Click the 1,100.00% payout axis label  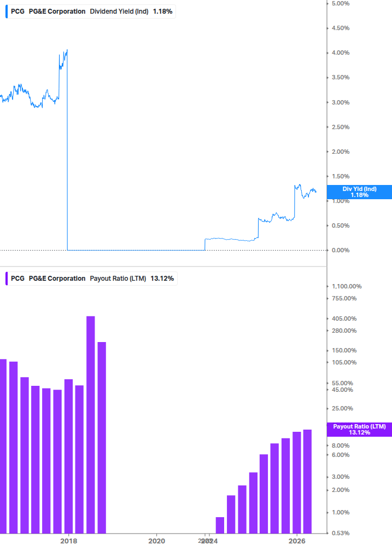click(347, 286)
